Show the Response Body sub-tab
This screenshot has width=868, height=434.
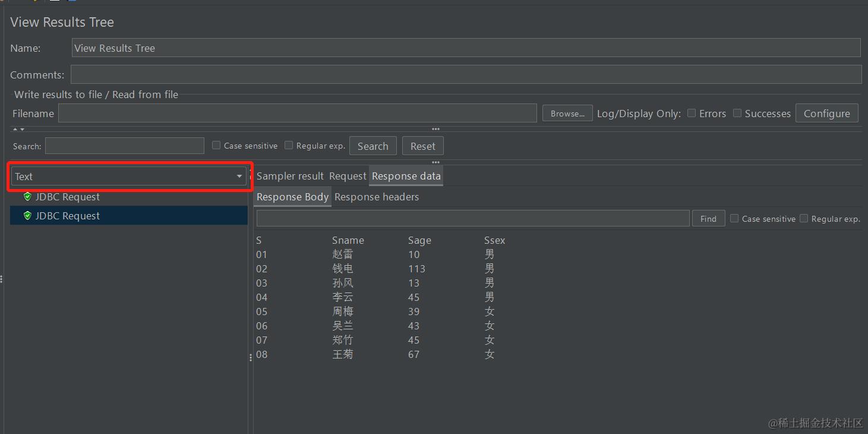point(292,197)
